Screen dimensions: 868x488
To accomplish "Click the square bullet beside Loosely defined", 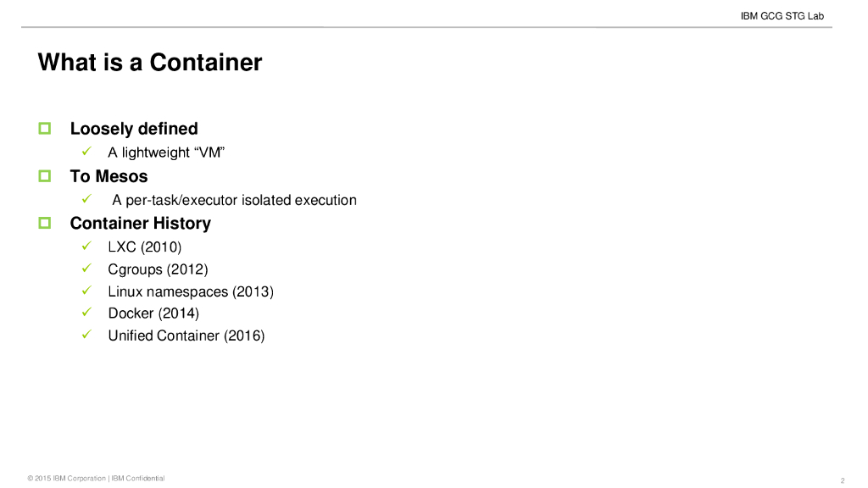I will 45,129.
